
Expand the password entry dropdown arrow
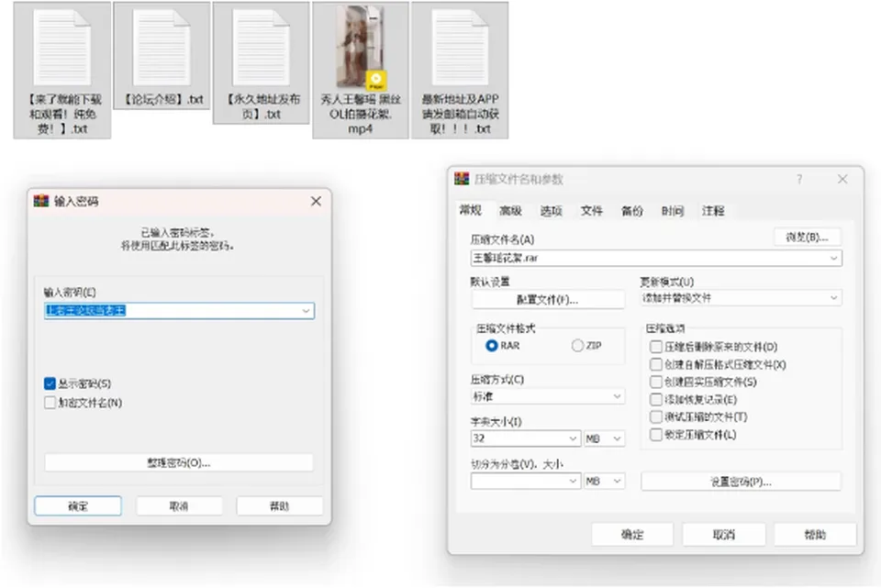pos(307,311)
